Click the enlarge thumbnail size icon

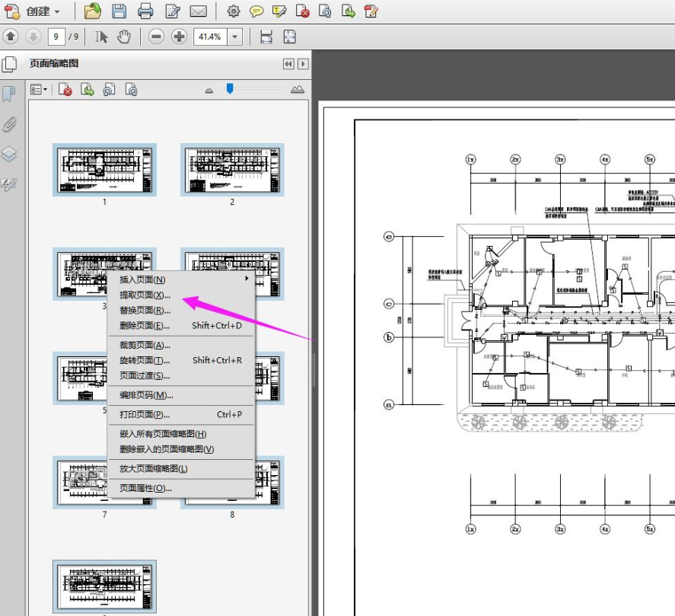[298, 89]
